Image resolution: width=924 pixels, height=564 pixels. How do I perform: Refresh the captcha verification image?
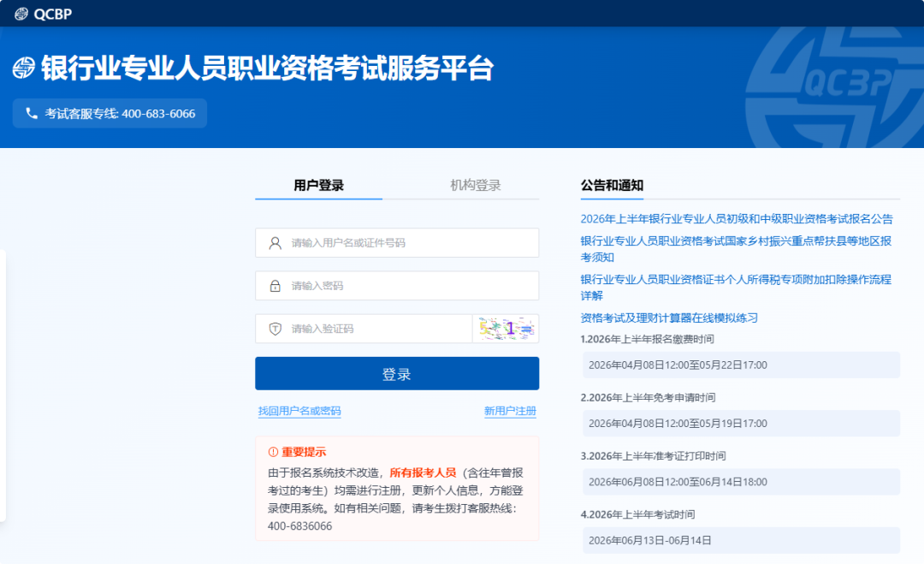click(506, 329)
